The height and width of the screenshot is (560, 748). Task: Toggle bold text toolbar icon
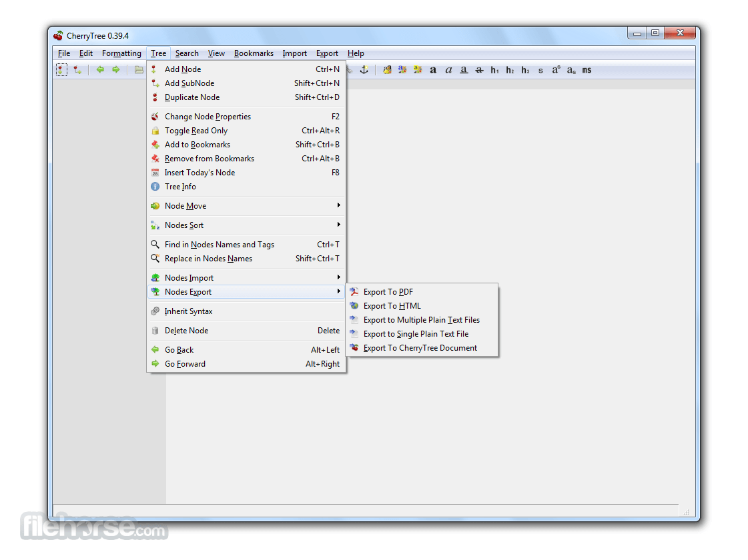pos(433,70)
